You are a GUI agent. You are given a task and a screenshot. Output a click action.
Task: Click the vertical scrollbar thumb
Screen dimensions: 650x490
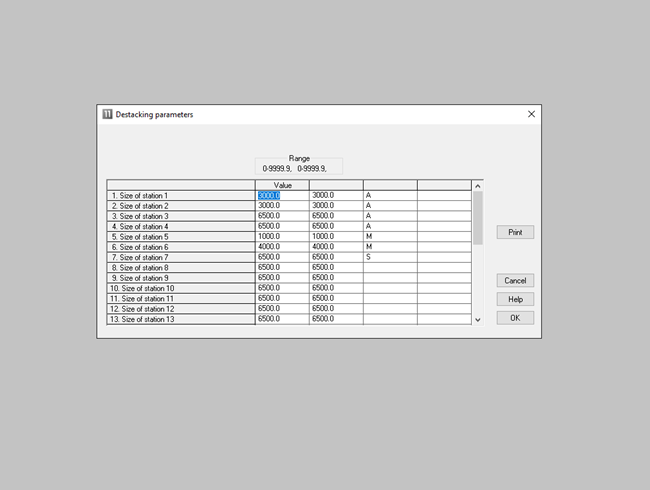coord(477,217)
